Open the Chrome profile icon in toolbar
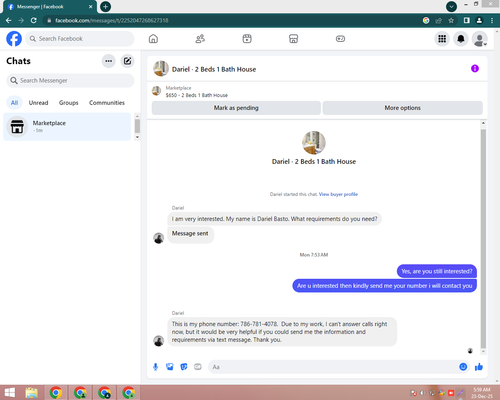500x400 pixels. [x=479, y=20]
